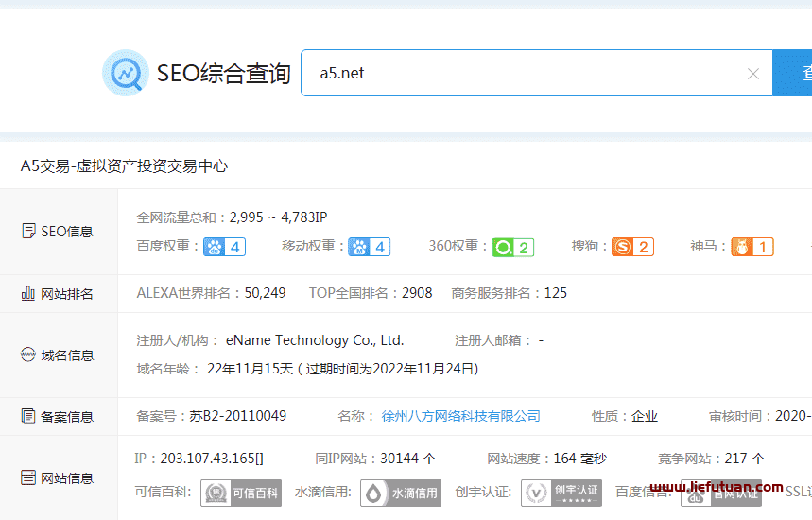812x520 pixels.
Task: Click the 创宇认证 badge
Action: 561,493
